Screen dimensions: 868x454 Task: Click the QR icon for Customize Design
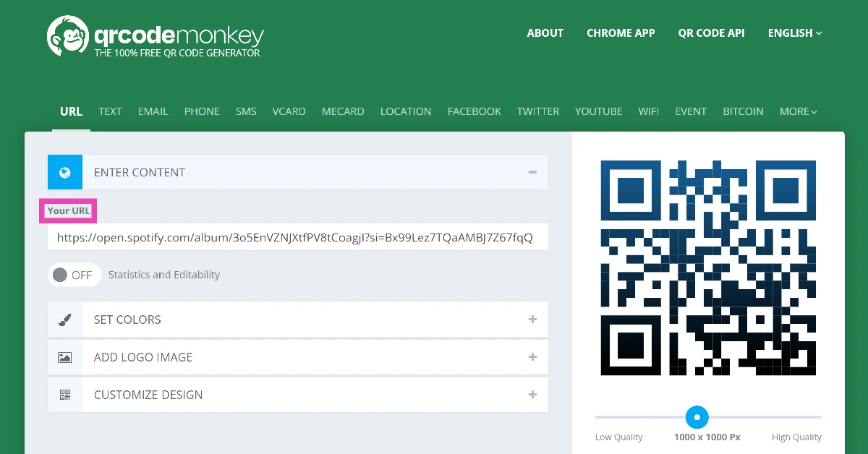tap(65, 395)
